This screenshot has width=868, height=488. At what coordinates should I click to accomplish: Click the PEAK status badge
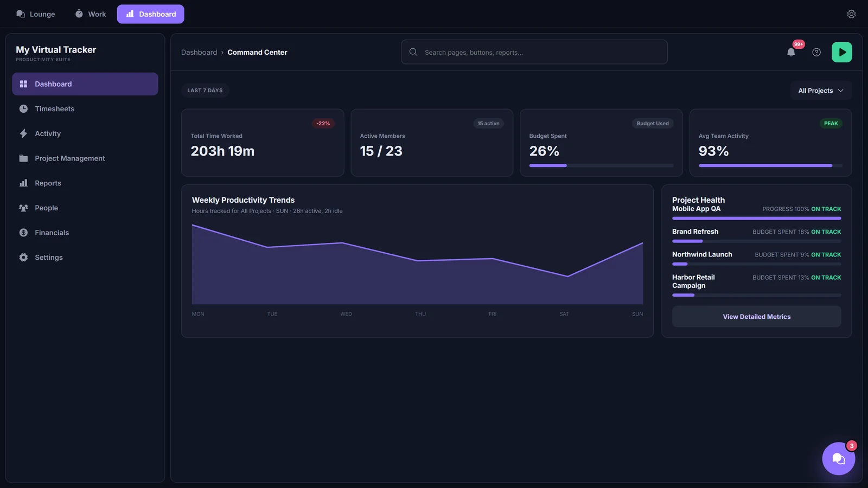pos(831,124)
